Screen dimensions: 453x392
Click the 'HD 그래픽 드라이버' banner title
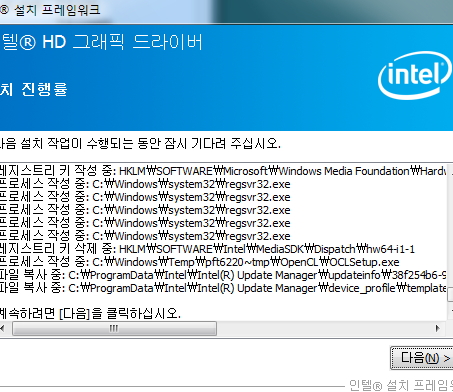click(122, 42)
